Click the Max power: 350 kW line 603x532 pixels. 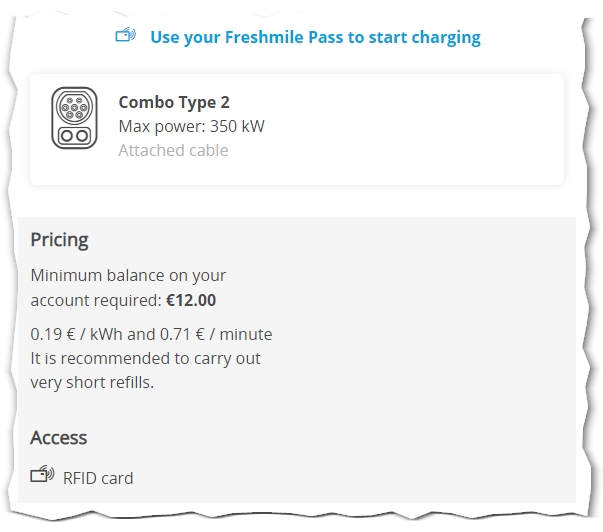192,127
